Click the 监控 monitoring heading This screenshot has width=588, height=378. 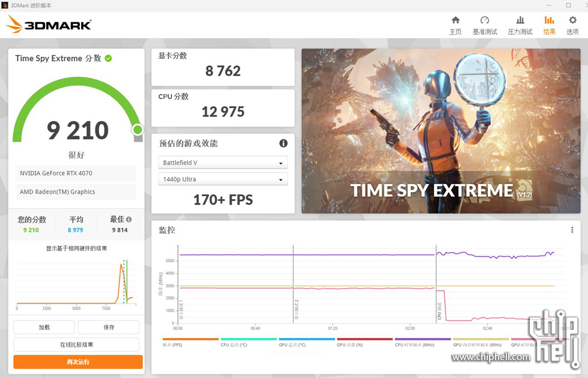[x=167, y=230]
